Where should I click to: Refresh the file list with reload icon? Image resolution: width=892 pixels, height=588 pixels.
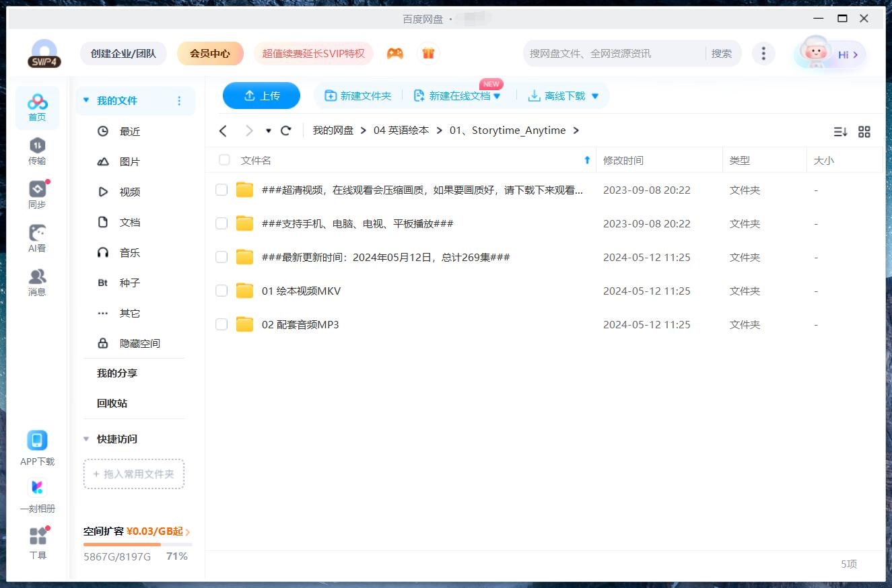click(285, 131)
